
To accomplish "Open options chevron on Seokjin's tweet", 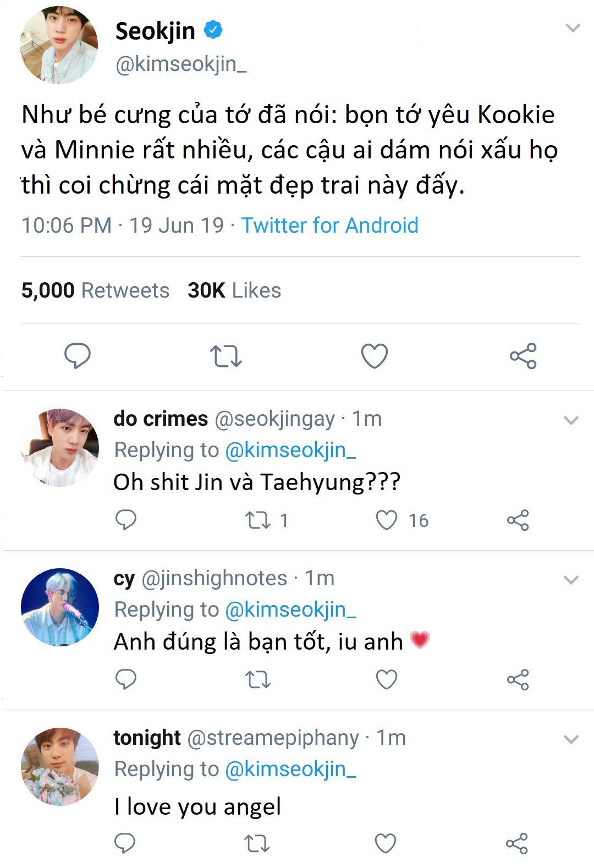I will tap(573, 28).
